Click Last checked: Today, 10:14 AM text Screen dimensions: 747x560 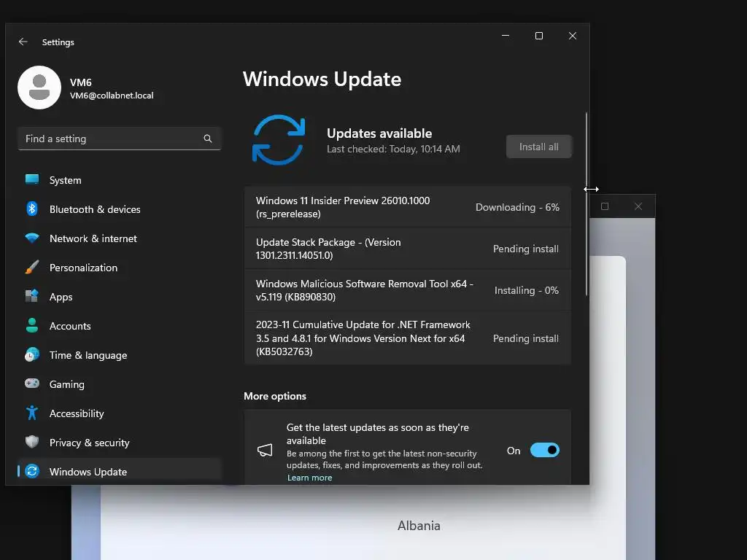[393, 149]
